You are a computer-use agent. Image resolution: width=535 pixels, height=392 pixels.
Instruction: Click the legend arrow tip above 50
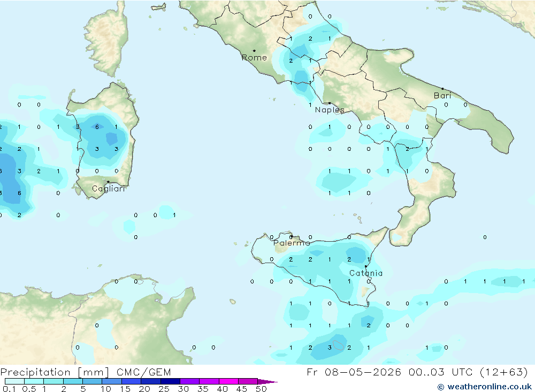click(268, 382)
